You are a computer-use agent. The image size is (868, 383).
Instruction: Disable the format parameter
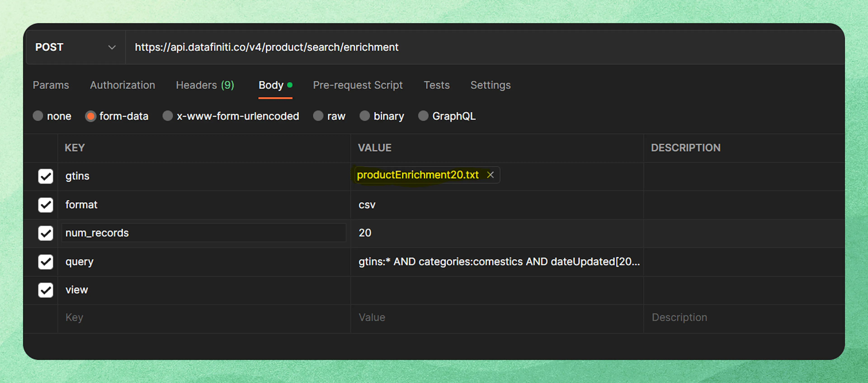tap(45, 205)
